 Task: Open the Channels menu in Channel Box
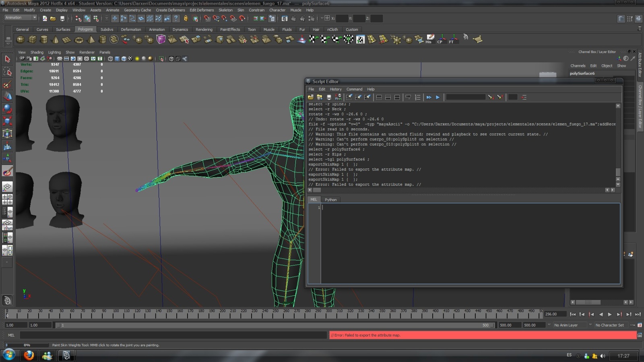coord(578,66)
